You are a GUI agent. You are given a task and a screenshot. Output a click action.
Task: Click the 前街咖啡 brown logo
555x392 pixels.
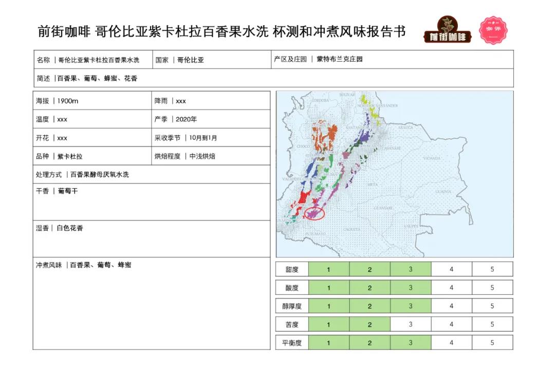(445, 30)
